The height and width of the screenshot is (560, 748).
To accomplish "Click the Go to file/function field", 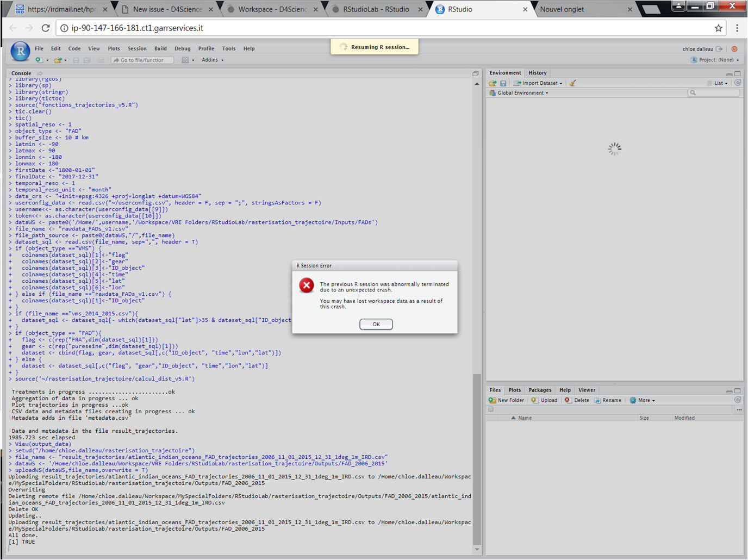I will pyautogui.click(x=142, y=60).
